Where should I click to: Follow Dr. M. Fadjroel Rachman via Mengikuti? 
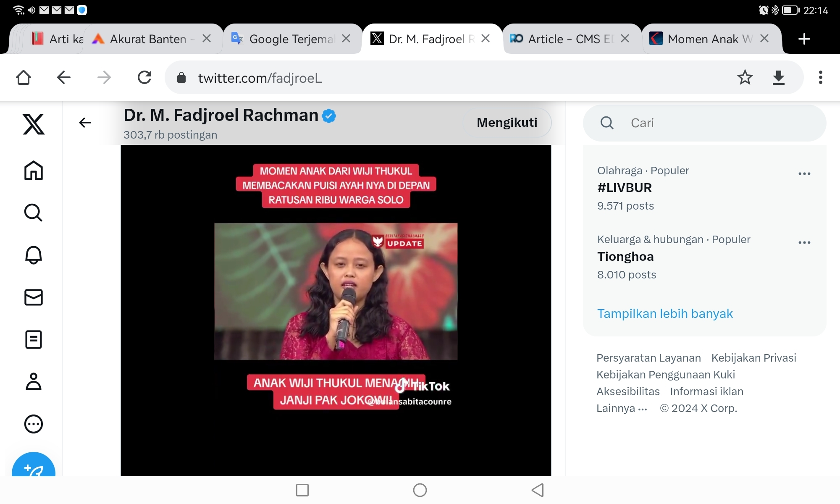point(506,123)
